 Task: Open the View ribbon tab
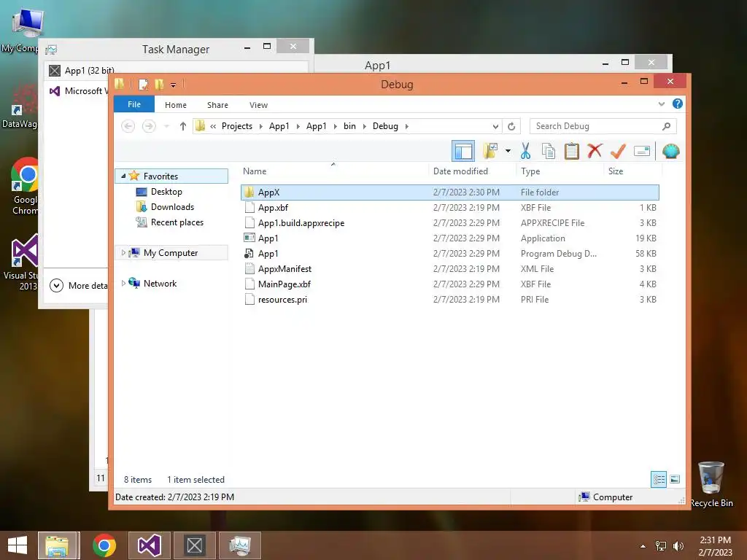click(x=258, y=105)
